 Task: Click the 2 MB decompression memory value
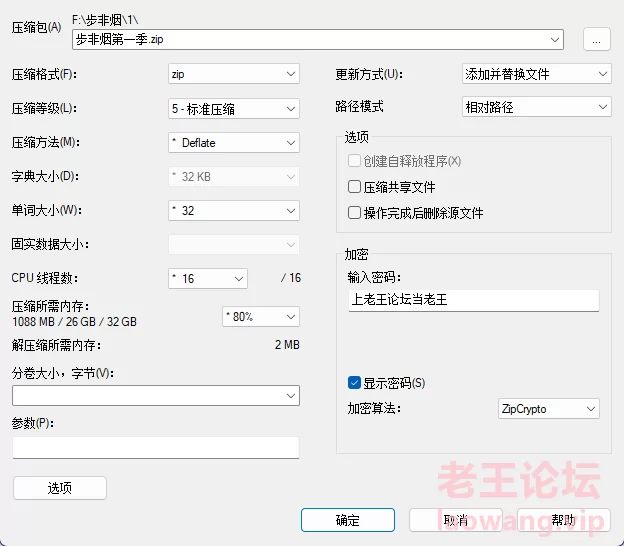[x=287, y=345]
